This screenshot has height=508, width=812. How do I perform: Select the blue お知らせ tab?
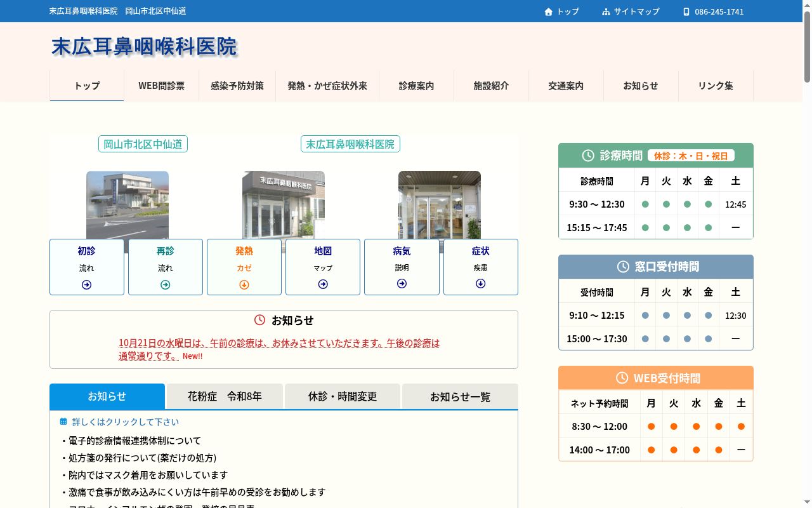point(107,396)
